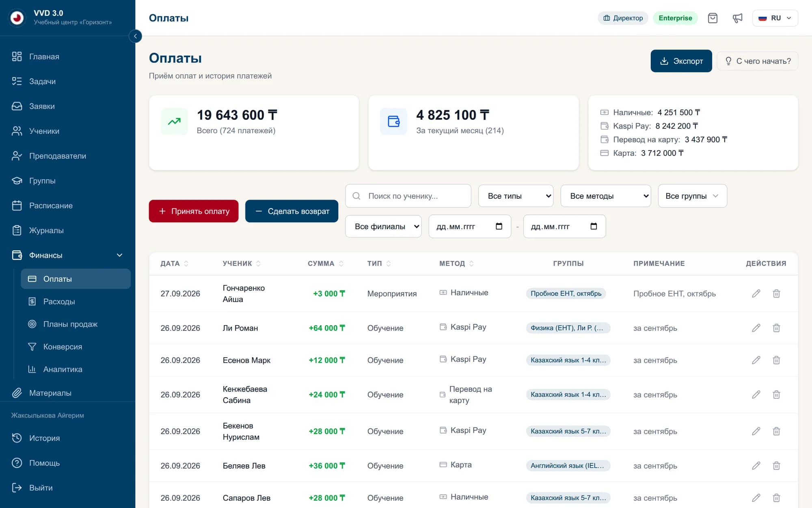This screenshot has height=508, width=812.
Task: Go to Главная in sidebar
Action: [x=67, y=56]
